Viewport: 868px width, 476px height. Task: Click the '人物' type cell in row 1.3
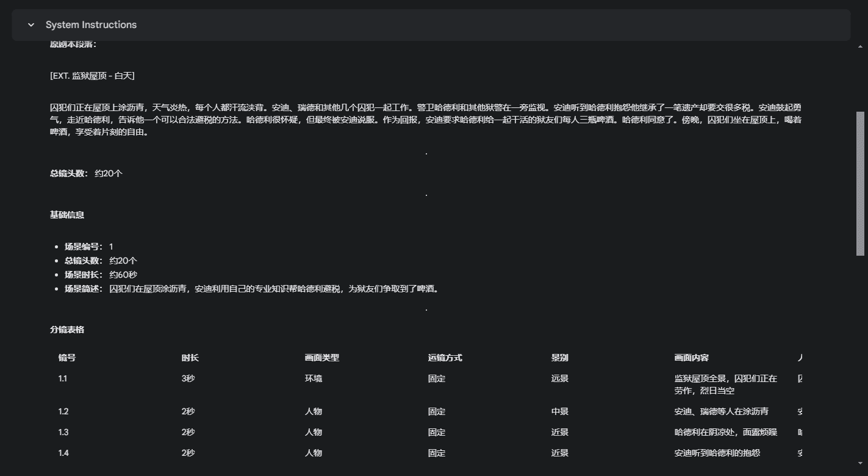coord(314,432)
